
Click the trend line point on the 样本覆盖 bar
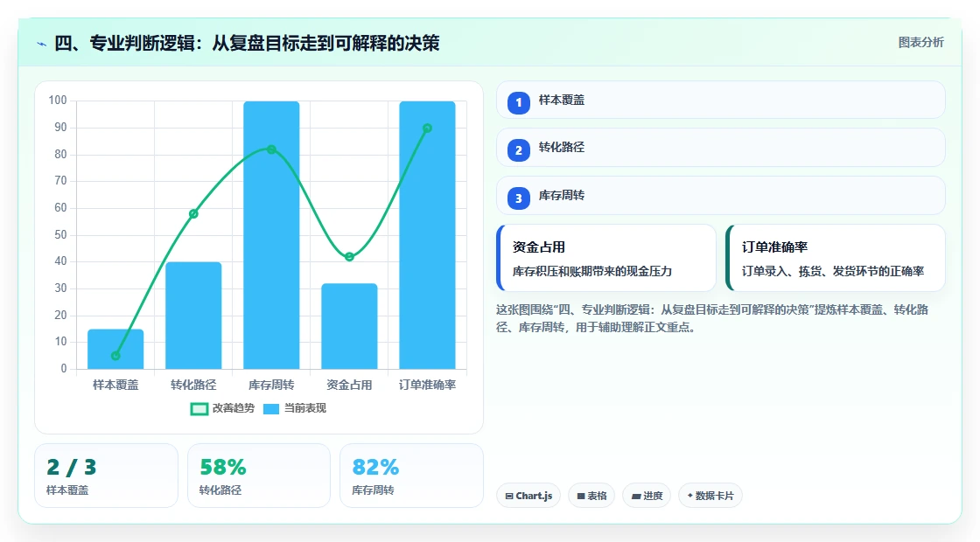point(115,356)
